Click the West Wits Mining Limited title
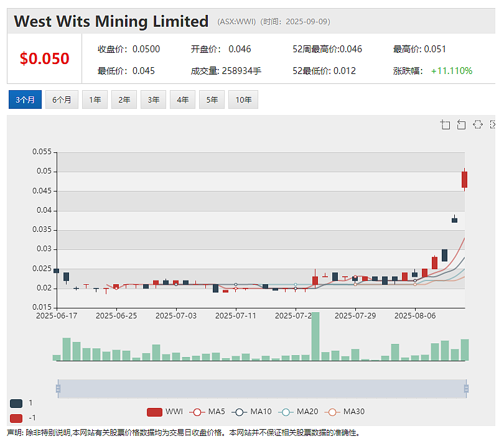 (x=111, y=22)
